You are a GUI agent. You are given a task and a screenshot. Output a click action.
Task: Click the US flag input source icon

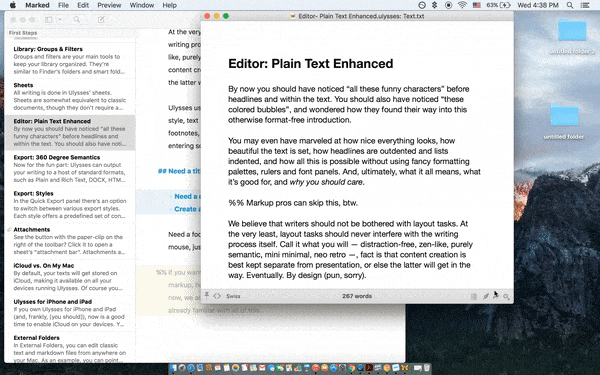click(x=477, y=5)
